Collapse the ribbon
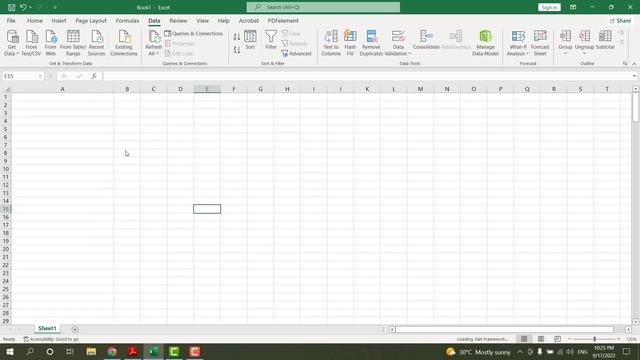Screen dimensions: 640x360 (634, 64)
